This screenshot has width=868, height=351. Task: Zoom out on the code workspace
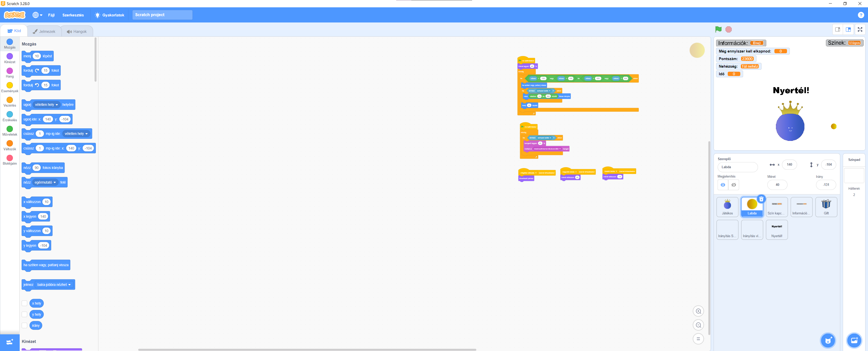pyautogui.click(x=698, y=325)
